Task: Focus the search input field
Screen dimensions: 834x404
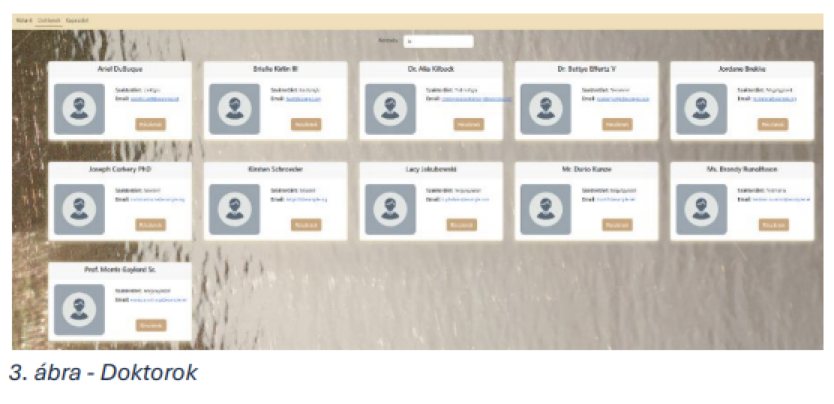Action: tap(438, 41)
